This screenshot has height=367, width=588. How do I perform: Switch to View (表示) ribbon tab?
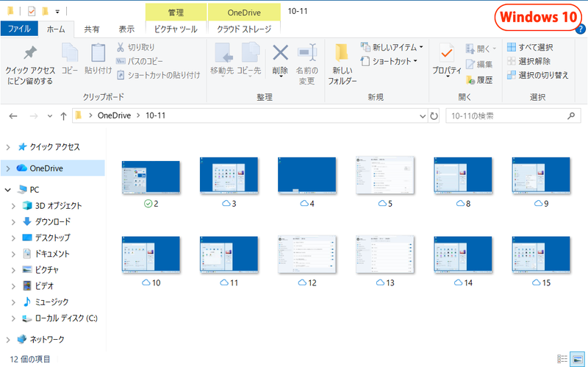(x=126, y=29)
